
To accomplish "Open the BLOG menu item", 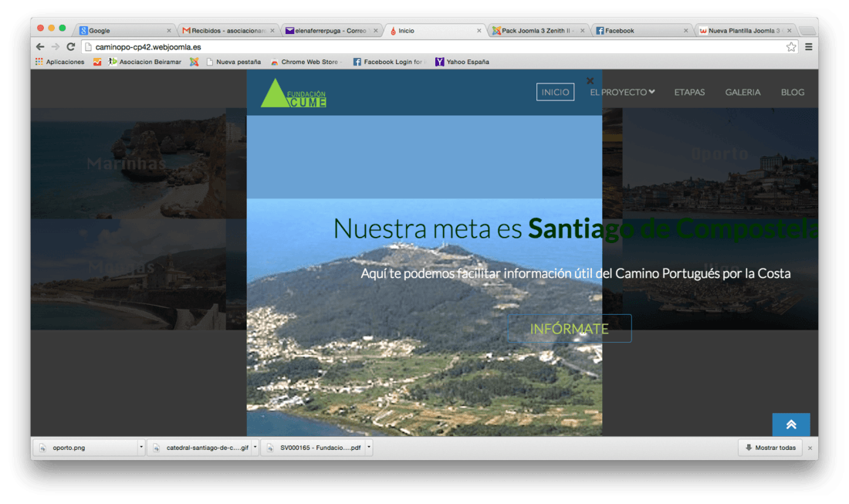I will 792,93.
